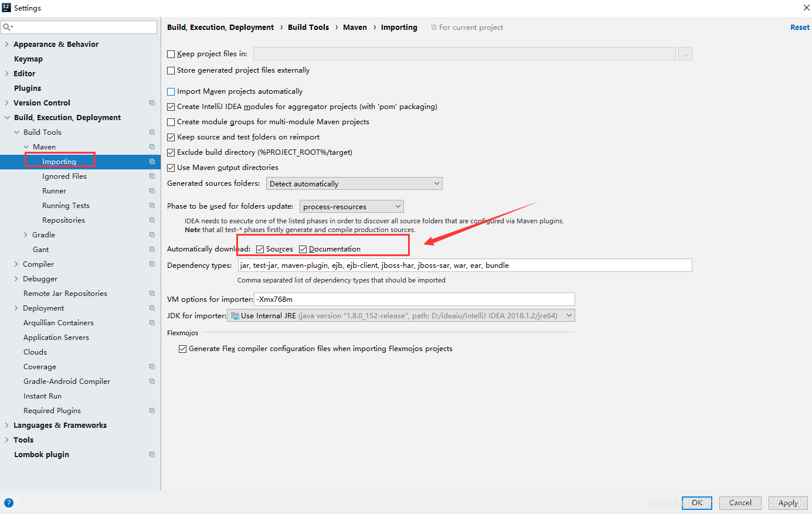Click the Dependency types text field
812x514 pixels.
(465, 265)
